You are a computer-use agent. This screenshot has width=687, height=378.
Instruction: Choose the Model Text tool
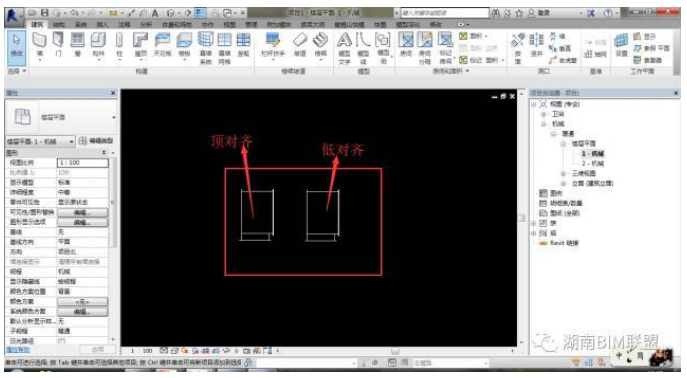click(x=344, y=48)
